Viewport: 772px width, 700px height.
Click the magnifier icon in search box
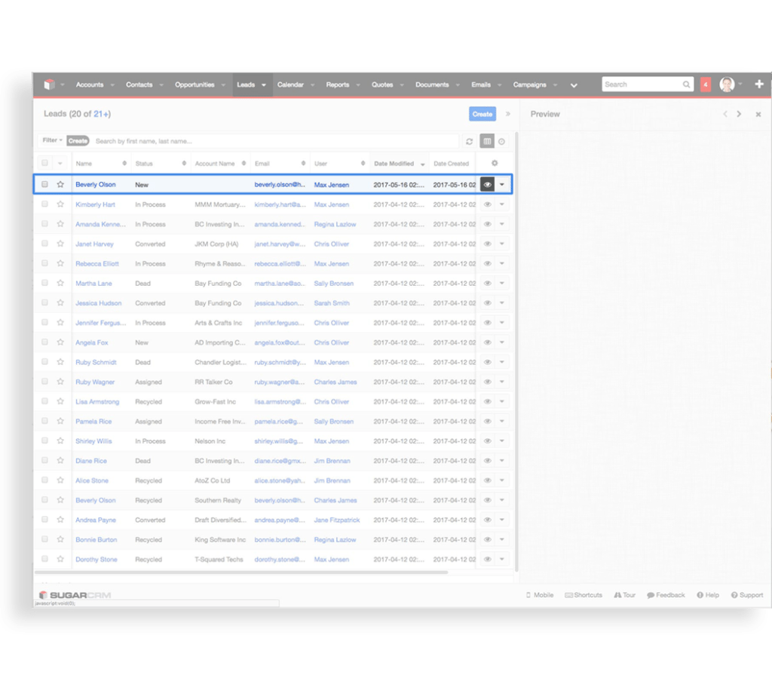click(686, 84)
